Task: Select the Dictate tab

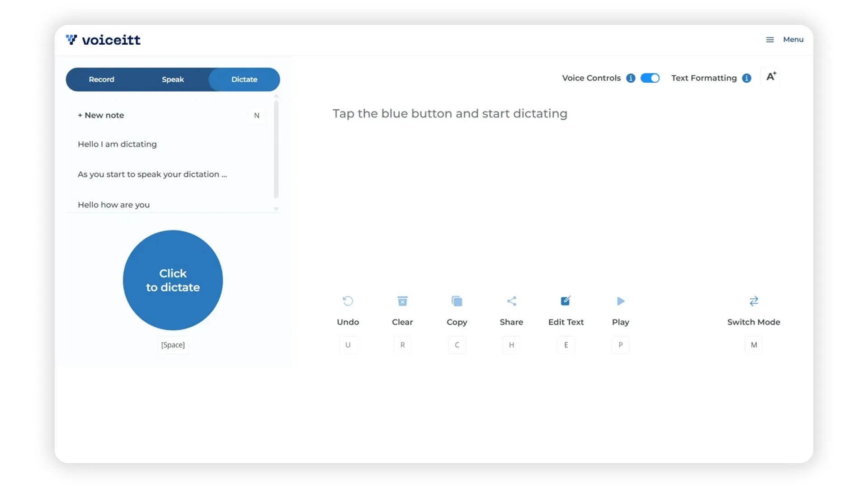Action: tap(244, 80)
